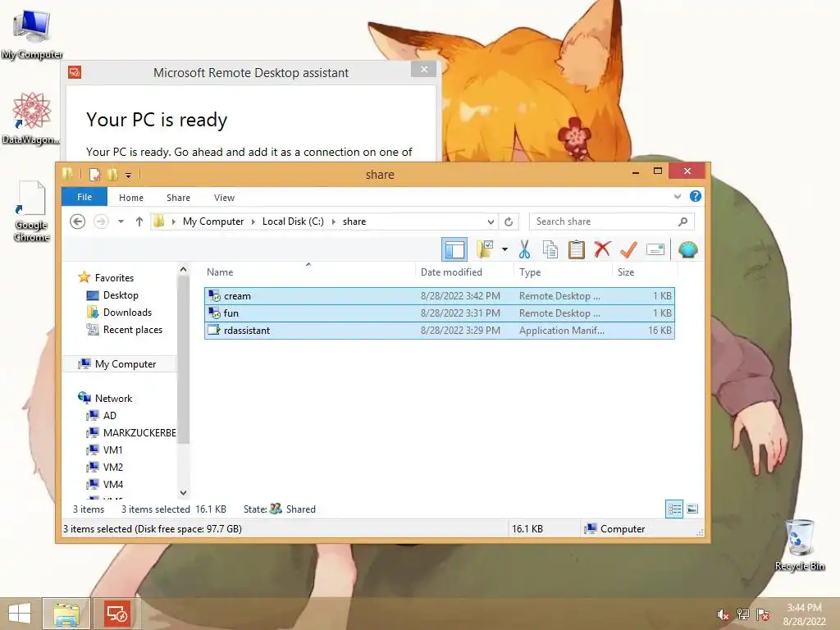Click the clipboard Paste icon
This screenshot has width=840, height=630.
tap(577, 249)
